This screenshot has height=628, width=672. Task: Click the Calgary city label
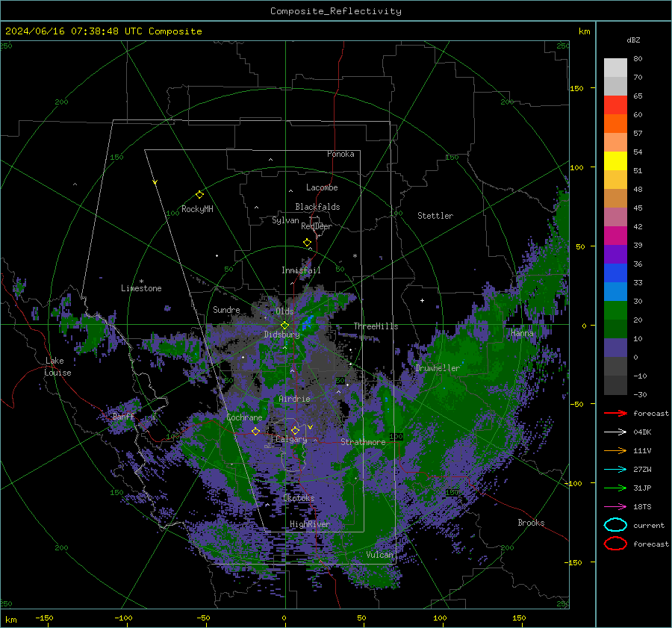tap(291, 439)
